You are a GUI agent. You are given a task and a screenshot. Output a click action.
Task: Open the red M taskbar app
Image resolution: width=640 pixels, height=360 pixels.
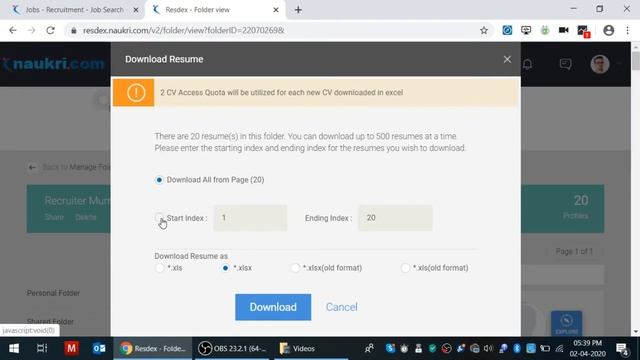click(x=71, y=348)
